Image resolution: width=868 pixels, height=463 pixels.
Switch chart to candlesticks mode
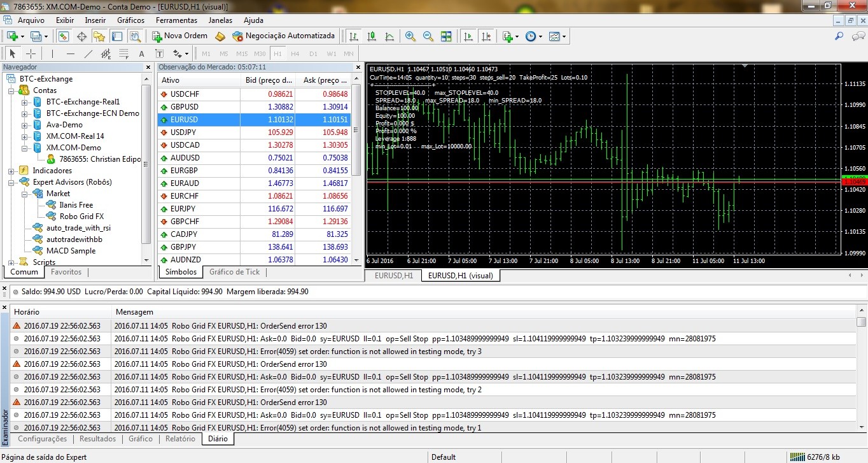click(372, 36)
